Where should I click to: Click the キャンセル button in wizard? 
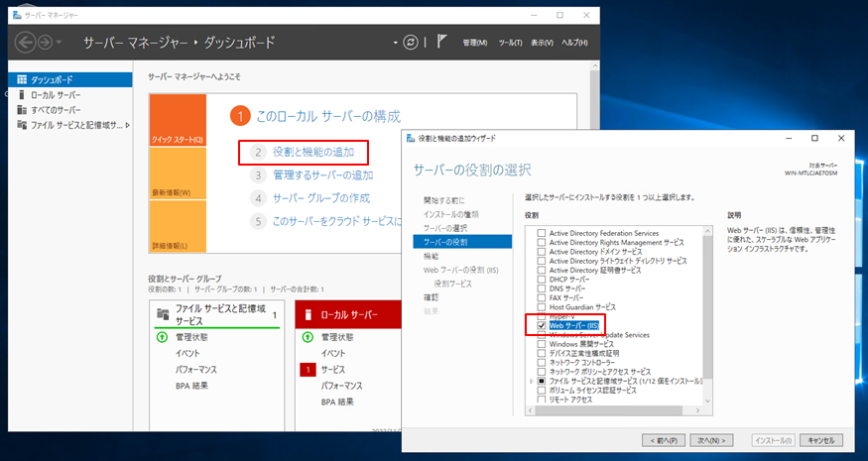(821, 440)
